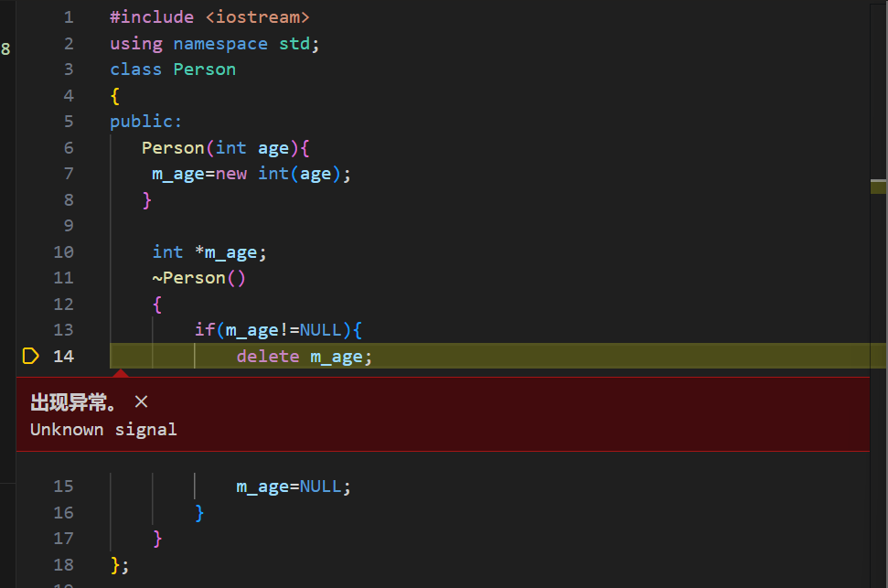888x588 pixels.
Task: Click the 'class Person' declaration
Action: point(173,69)
